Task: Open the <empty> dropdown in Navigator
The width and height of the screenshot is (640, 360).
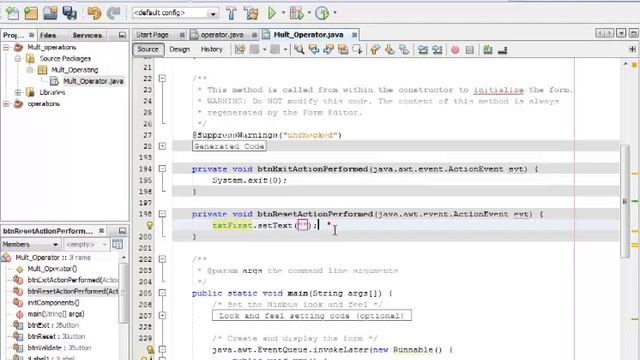Action: click(86, 244)
